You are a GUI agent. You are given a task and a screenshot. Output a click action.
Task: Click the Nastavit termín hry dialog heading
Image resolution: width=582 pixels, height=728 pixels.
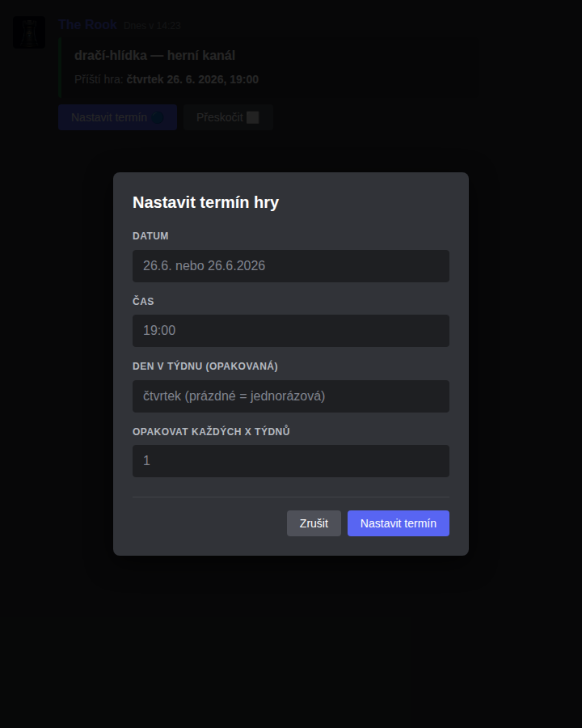pyautogui.click(x=205, y=202)
